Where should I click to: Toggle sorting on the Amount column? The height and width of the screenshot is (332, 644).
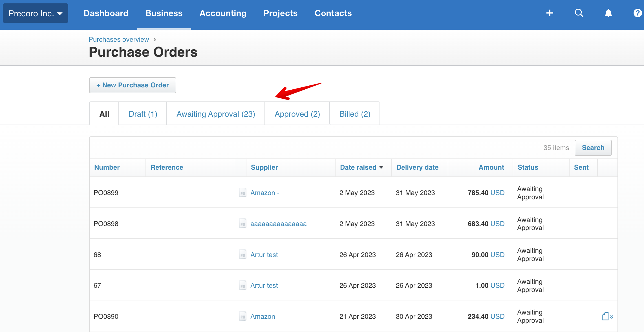[x=491, y=167]
